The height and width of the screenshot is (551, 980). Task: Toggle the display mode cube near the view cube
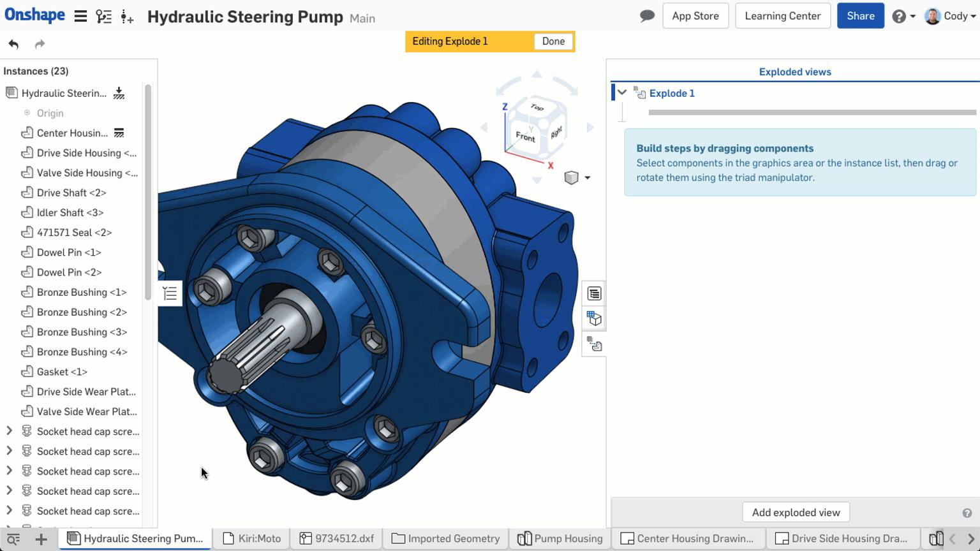point(572,177)
